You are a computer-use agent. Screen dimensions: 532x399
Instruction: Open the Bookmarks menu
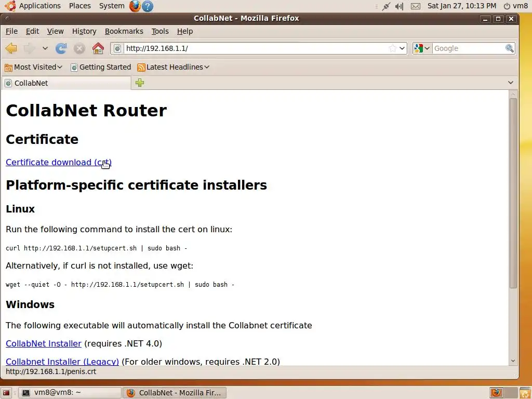click(124, 31)
